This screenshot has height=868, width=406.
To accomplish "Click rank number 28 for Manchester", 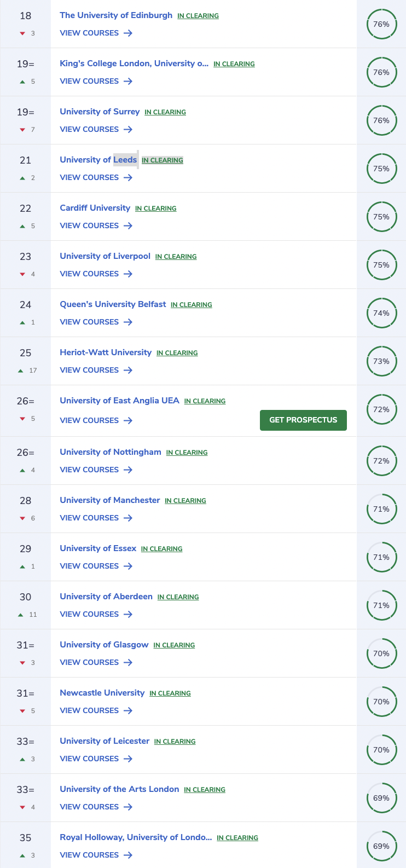I will 26,501.
